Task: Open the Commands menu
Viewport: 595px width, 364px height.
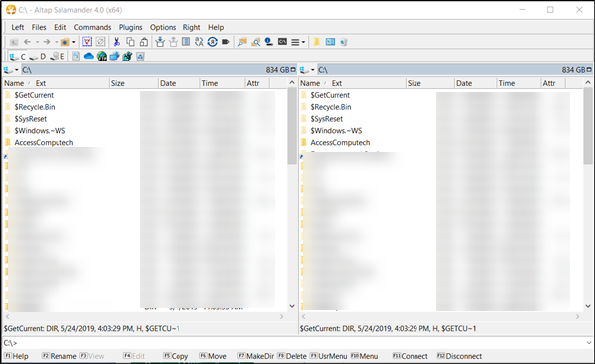Action: coord(92,27)
